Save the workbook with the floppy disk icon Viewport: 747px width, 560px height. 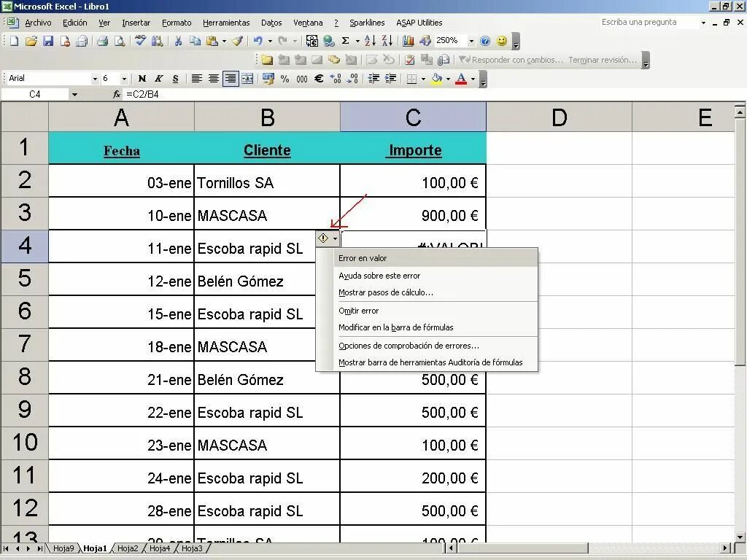(x=47, y=41)
